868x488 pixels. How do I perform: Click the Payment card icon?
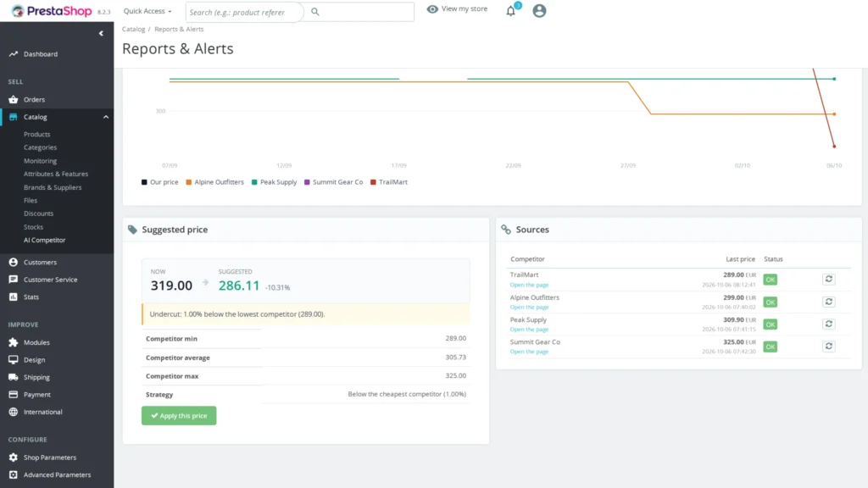14,395
